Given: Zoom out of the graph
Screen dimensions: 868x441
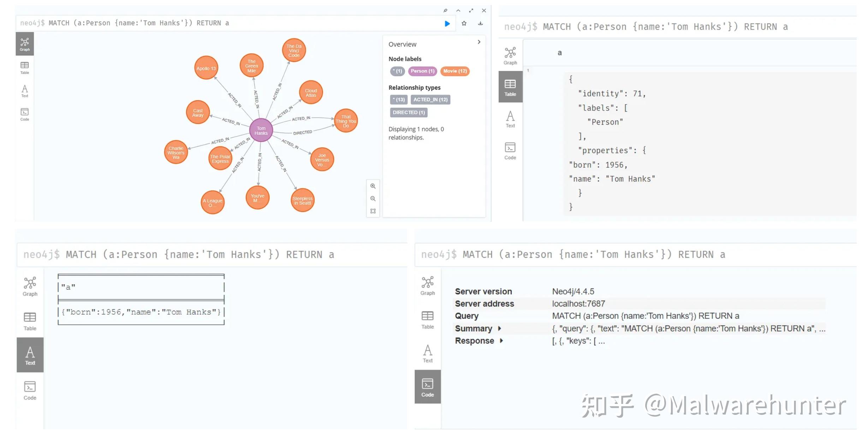Looking at the screenshot, I should click(373, 199).
